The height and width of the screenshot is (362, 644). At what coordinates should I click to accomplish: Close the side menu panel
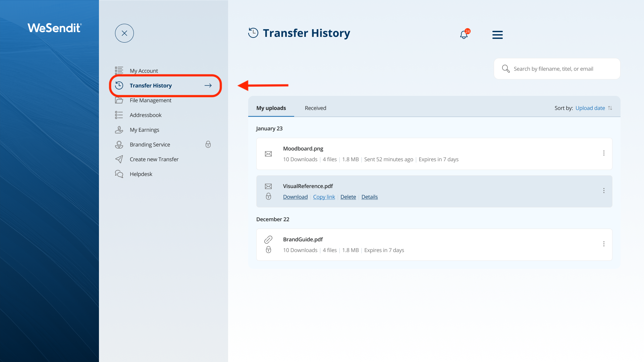coord(124,33)
